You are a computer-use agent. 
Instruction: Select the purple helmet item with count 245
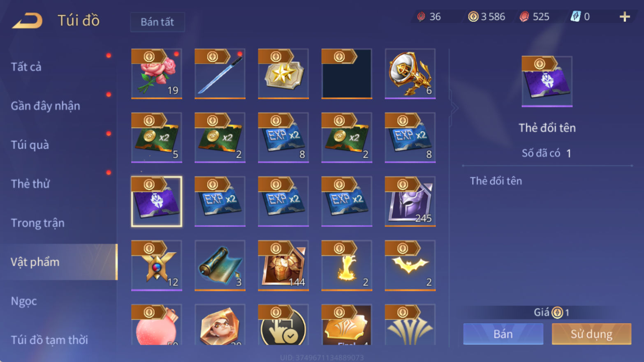[x=410, y=201]
